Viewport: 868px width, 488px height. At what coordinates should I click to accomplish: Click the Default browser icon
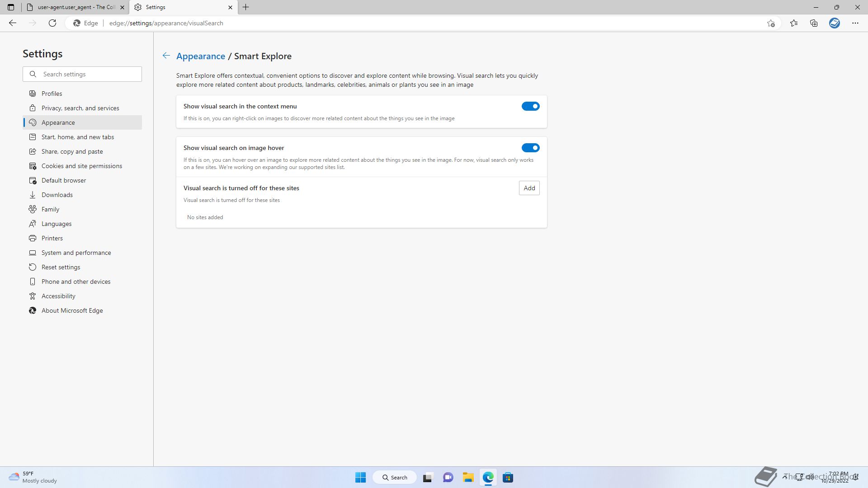[33, 180]
